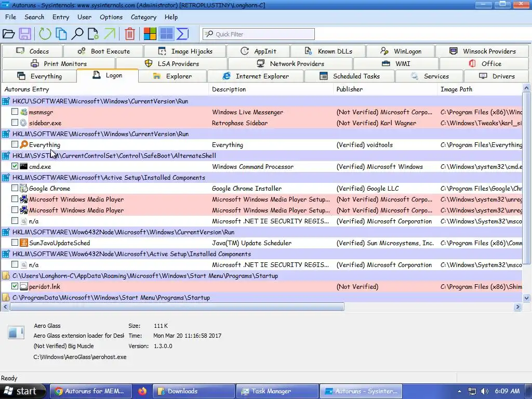Screen dimensions: 532x399
Task: Click the msnmsgr entry icon
Action: pos(23,112)
